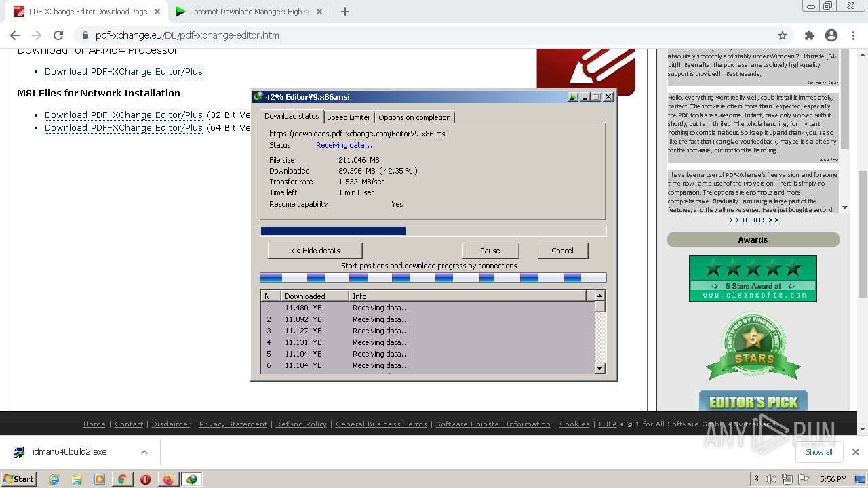Open EULA footer link

tap(608, 424)
